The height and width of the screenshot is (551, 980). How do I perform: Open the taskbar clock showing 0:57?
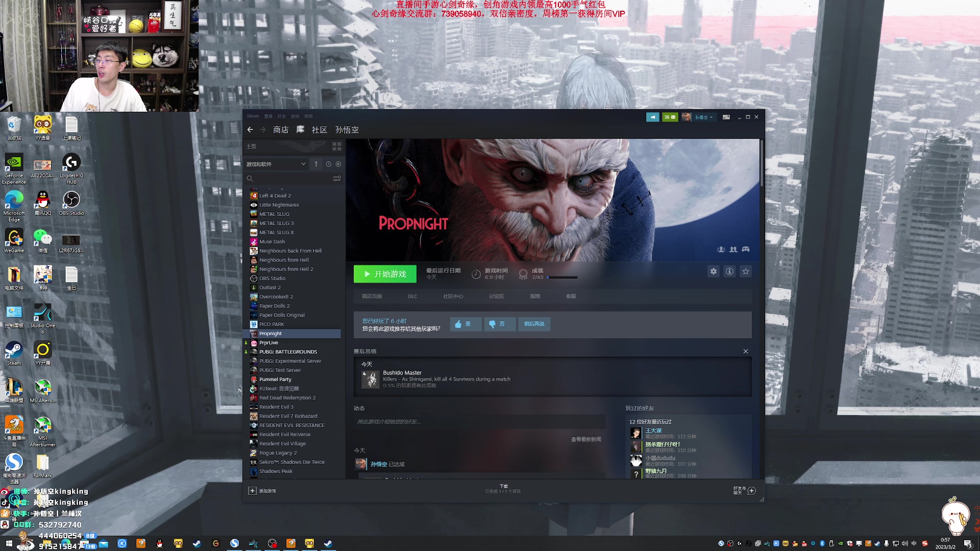pyautogui.click(x=945, y=543)
